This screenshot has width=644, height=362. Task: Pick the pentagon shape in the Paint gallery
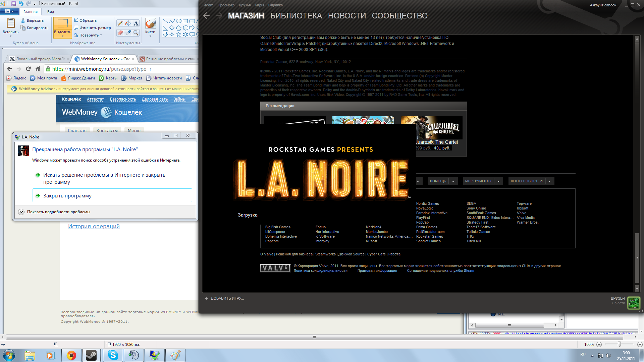178,28
